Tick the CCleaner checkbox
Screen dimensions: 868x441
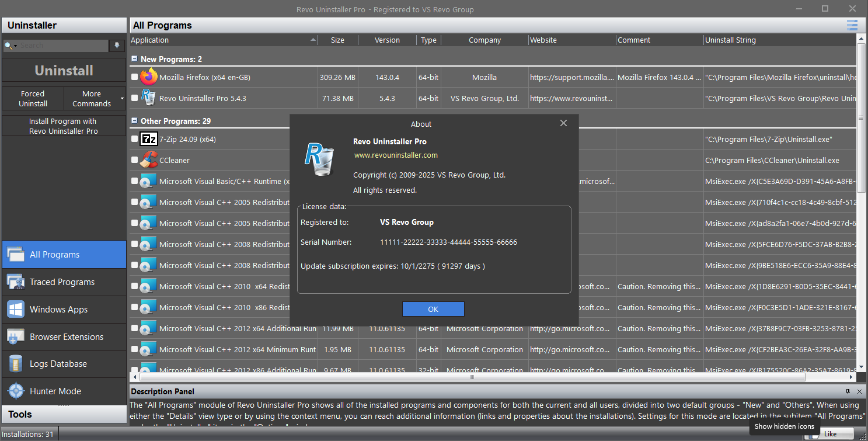(135, 160)
